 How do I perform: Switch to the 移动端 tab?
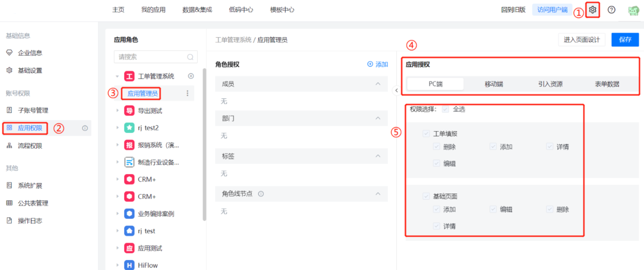coord(494,84)
